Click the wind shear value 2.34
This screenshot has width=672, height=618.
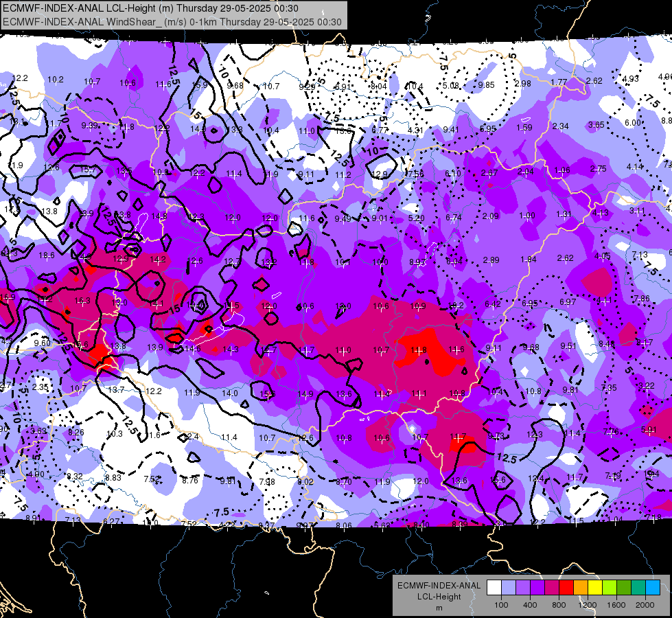tap(560, 126)
